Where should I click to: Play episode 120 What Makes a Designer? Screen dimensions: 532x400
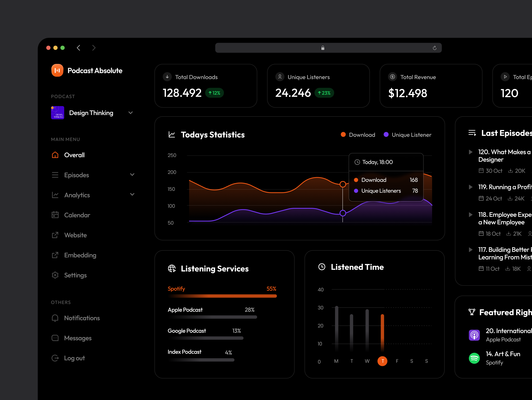[x=470, y=152]
